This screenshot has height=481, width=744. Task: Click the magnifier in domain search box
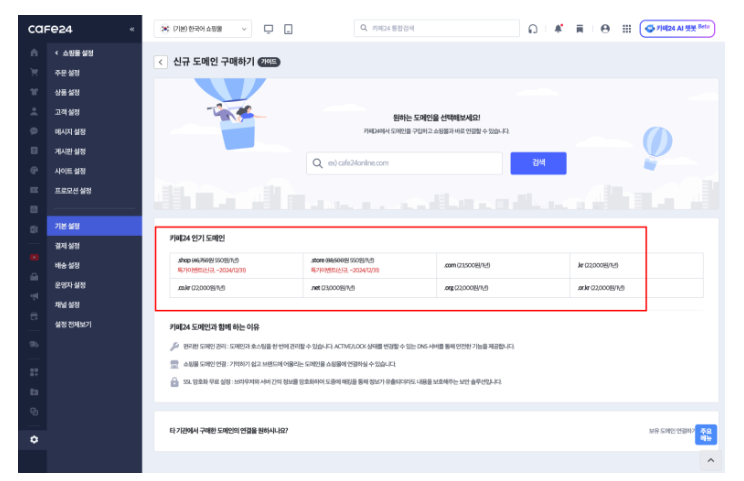tap(317, 163)
